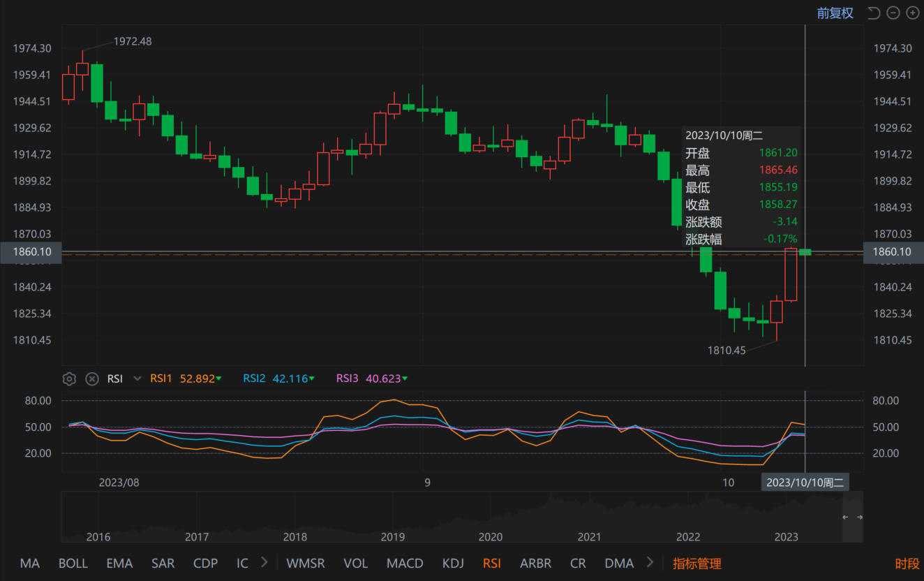
Task: Expand the RSI indicator name dropdown
Action: [x=137, y=379]
